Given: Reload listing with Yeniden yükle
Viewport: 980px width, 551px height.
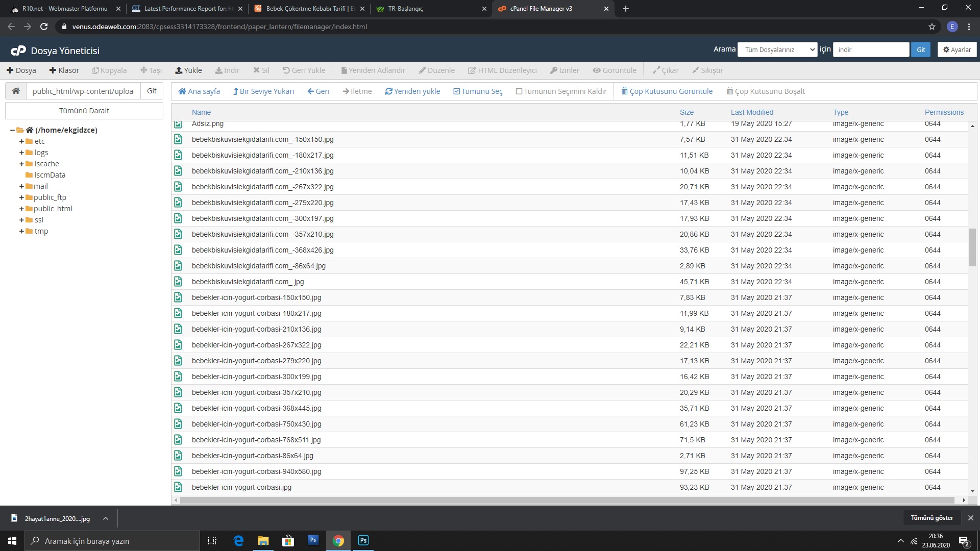Looking at the screenshot, I should point(412,91).
